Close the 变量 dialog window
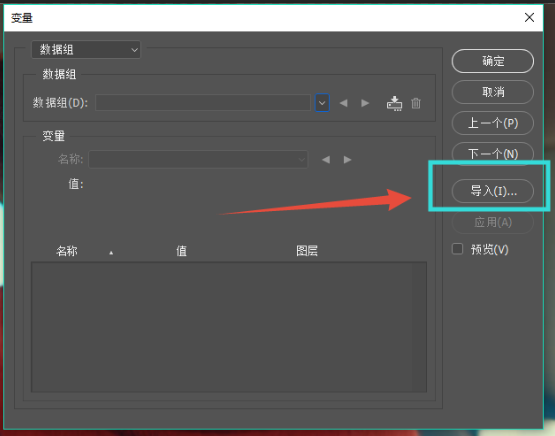The width and height of the screenshot is (555, 436). point(529,17)
